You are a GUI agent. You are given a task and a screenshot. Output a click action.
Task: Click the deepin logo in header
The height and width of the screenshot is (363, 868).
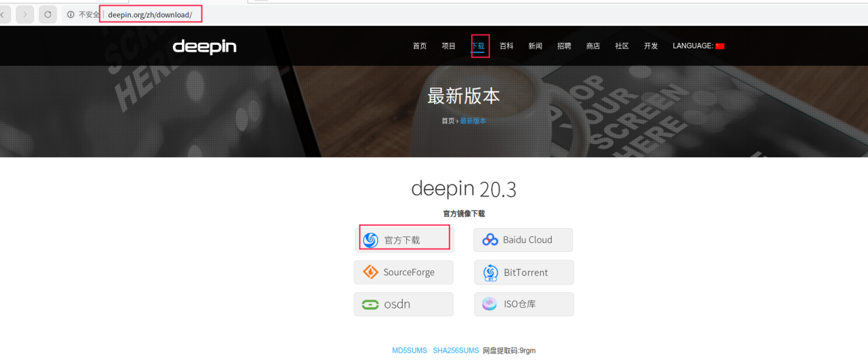pos(205,46)
